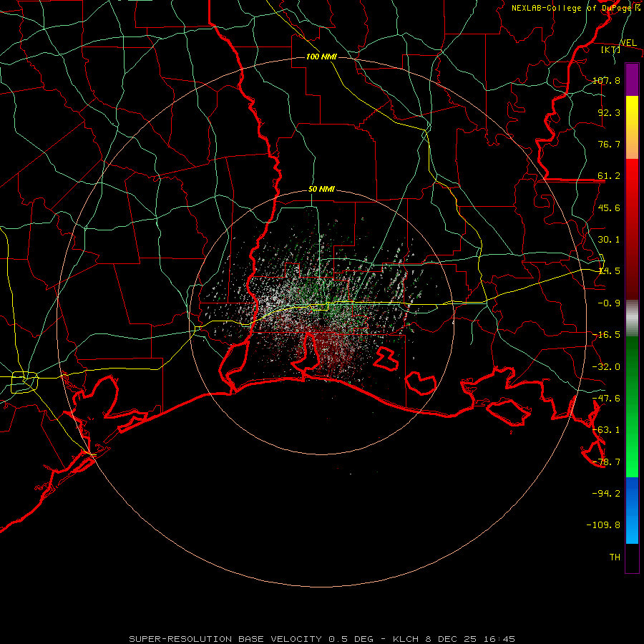This screenshot has height=644, width=644.
Task: Click the VEL legend title
Action: (628, 43)
